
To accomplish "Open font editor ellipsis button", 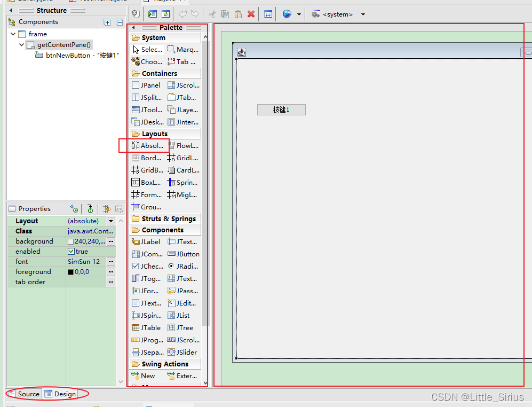I will 111,262.
